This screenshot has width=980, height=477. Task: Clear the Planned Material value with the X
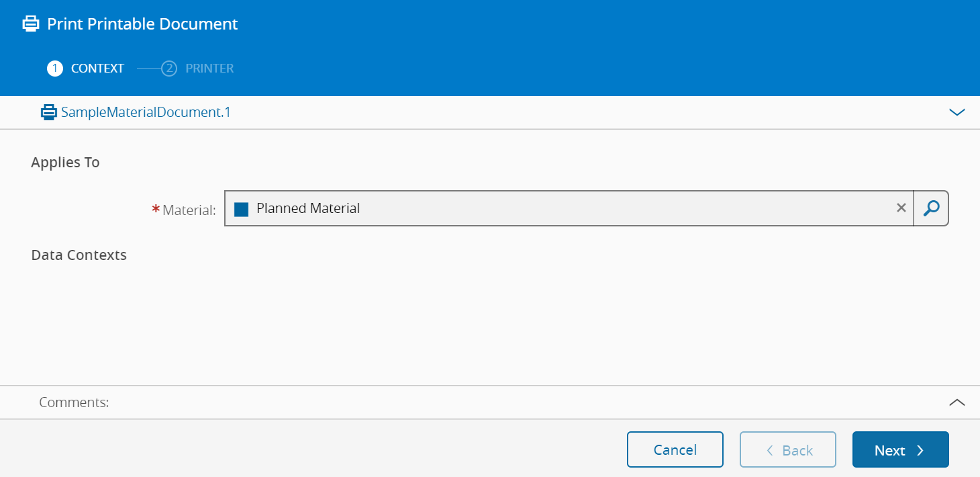click(x=901, y=208)
